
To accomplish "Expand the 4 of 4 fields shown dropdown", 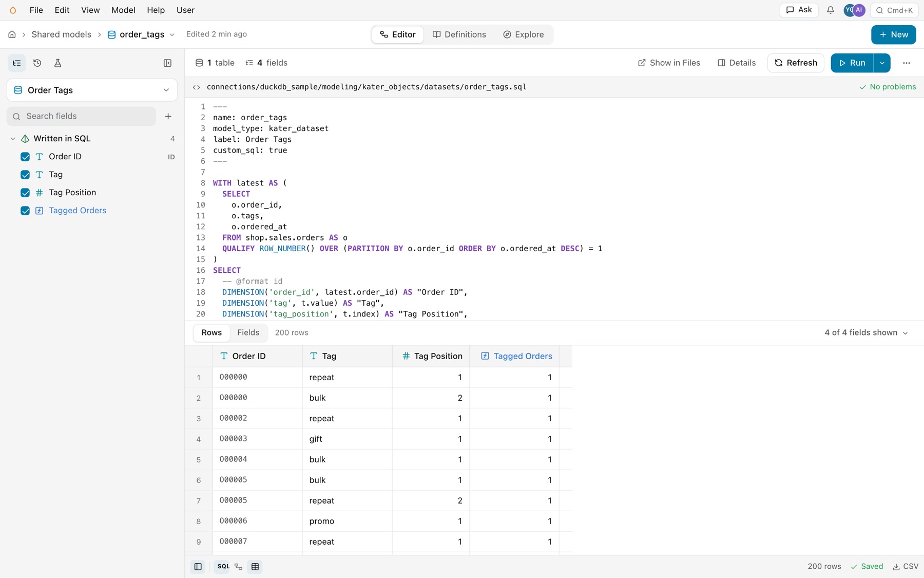I will 867,333.
